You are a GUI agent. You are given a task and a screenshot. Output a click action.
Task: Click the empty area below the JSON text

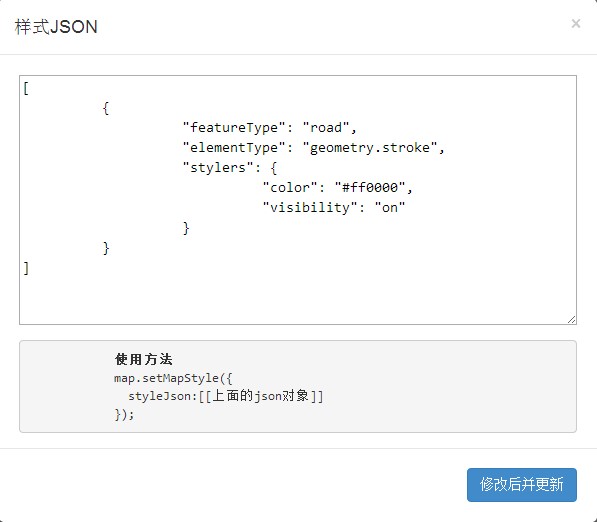pos(298,299)
